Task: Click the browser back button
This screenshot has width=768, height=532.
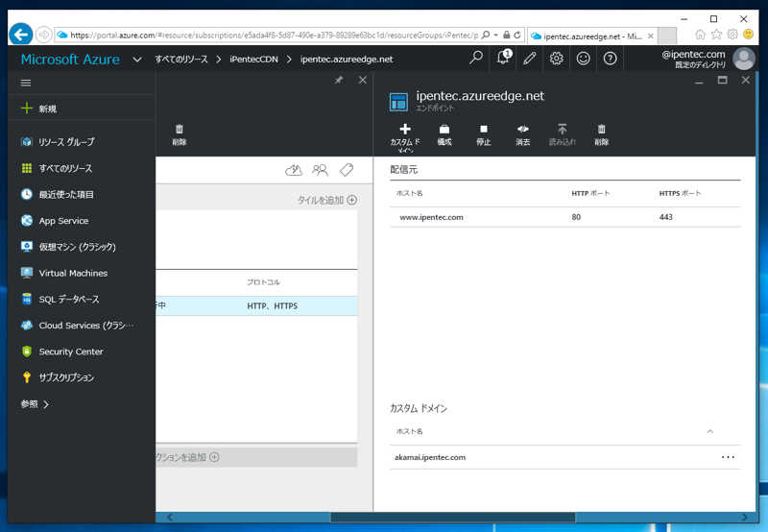Action: (x=20, y=35)
